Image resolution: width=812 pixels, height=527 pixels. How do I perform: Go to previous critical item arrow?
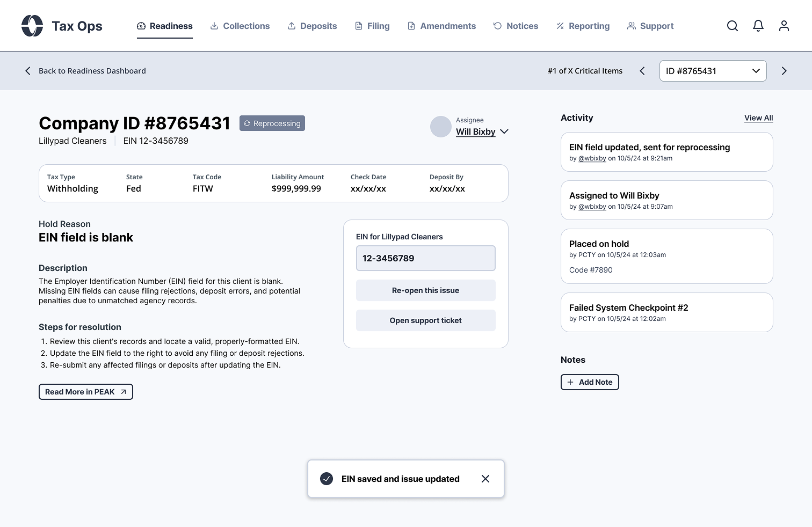point(642,71)
